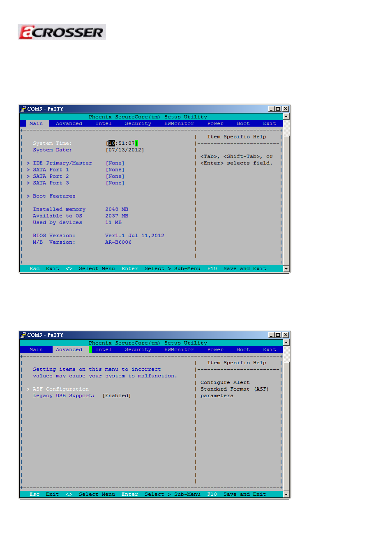Click the Used by devices value 11 MB

click(x=113, y=222)
